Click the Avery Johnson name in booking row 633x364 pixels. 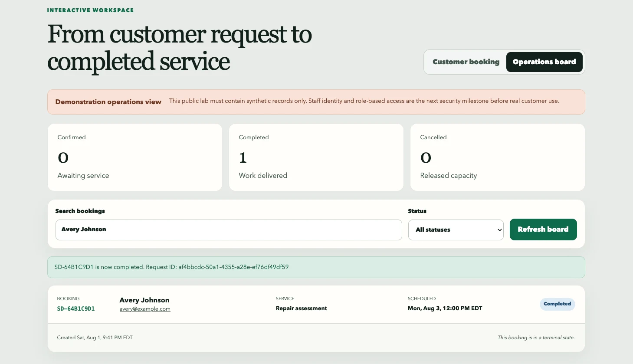[x=144, y=300]
